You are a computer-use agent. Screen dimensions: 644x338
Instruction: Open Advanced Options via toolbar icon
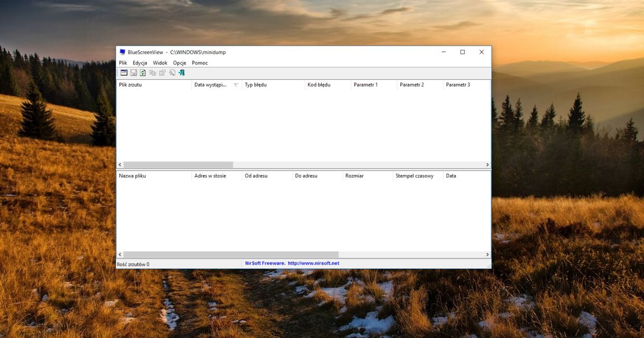tap(124, 72)
